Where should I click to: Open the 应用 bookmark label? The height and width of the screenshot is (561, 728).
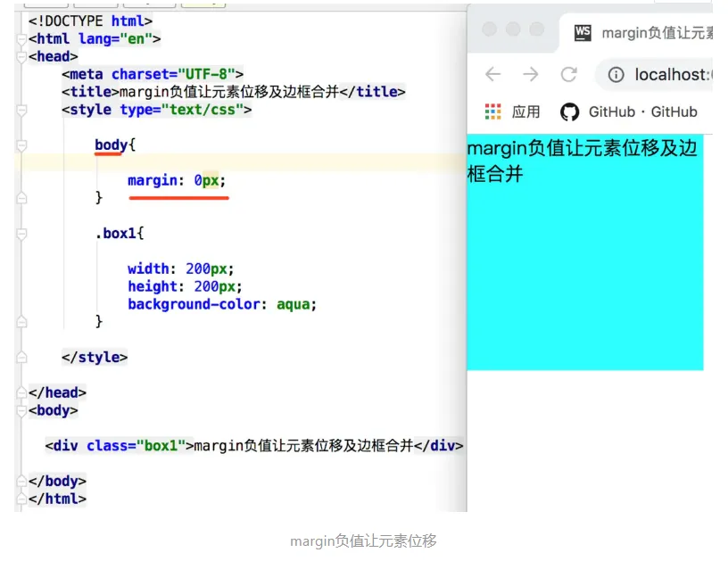tap(525, 111)
